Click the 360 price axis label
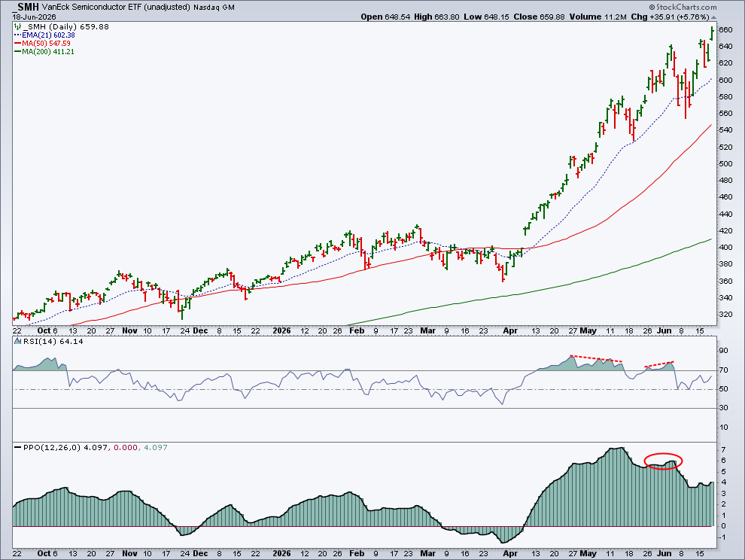Screen dimensions: 745x560 pyautogui.click(x=725, y=282)
